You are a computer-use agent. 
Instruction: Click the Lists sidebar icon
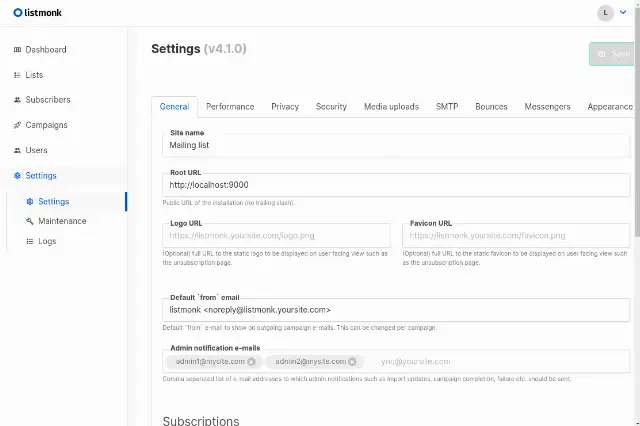point(17,75)
